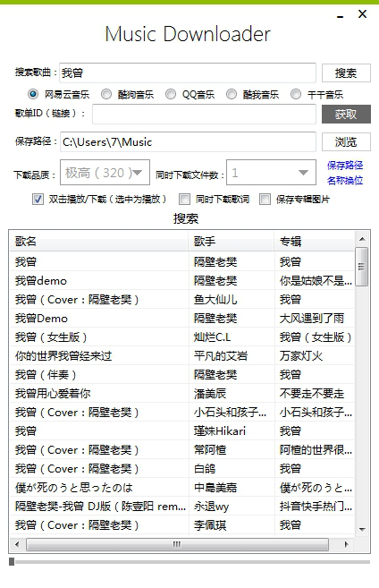Sort by 歌手 column header
379x588 pixels.
[232, 241]
